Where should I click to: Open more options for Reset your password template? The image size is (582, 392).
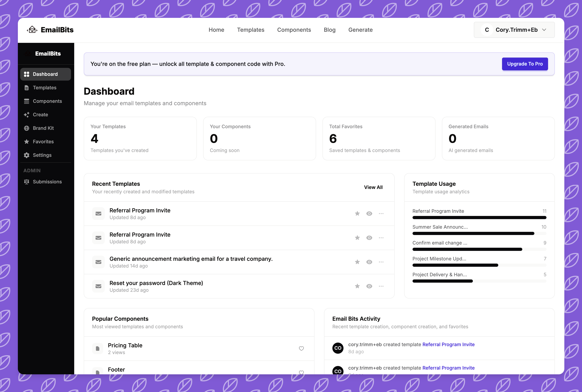[x=381, y=286]
